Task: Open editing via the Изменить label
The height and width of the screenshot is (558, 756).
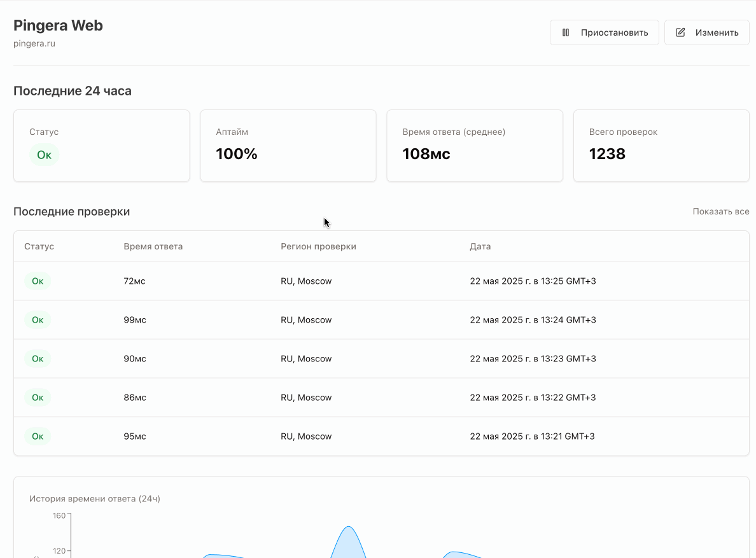Action: (717, 32)
